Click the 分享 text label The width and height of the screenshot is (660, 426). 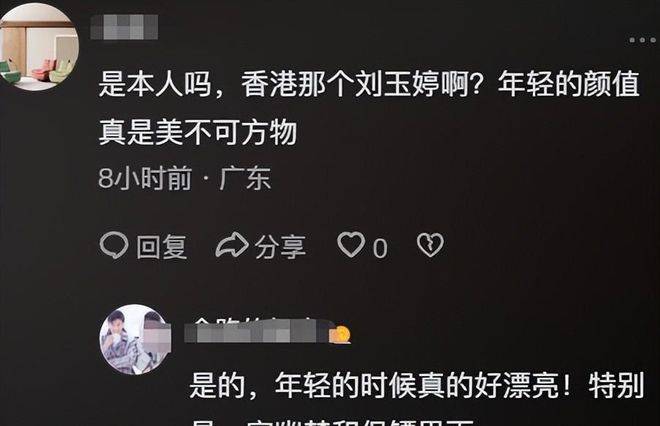coord(280,247)
